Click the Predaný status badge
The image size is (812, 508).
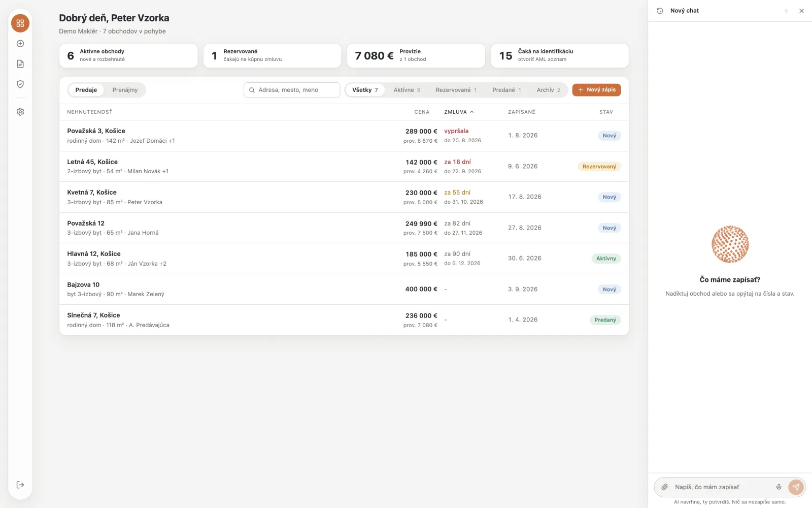click(x=605, y=320)
